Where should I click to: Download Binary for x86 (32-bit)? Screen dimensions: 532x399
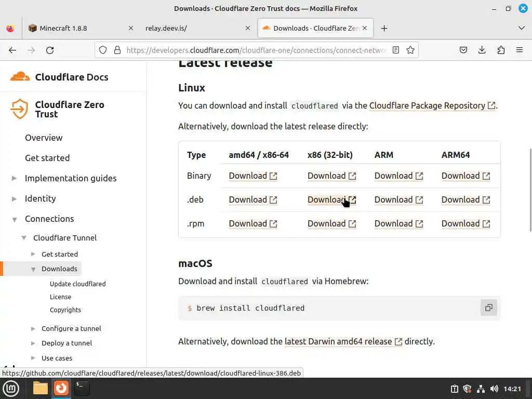coord(331,176)
